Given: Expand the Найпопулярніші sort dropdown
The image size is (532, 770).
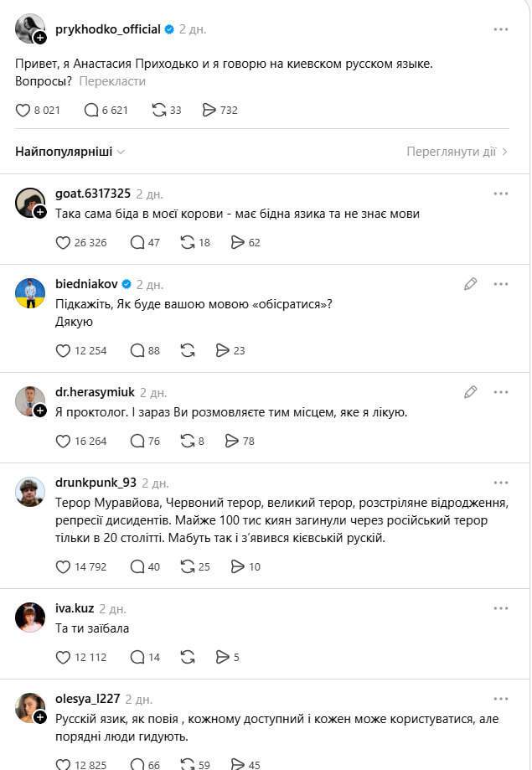Looking at the screenshot, I should click(70, 152).
